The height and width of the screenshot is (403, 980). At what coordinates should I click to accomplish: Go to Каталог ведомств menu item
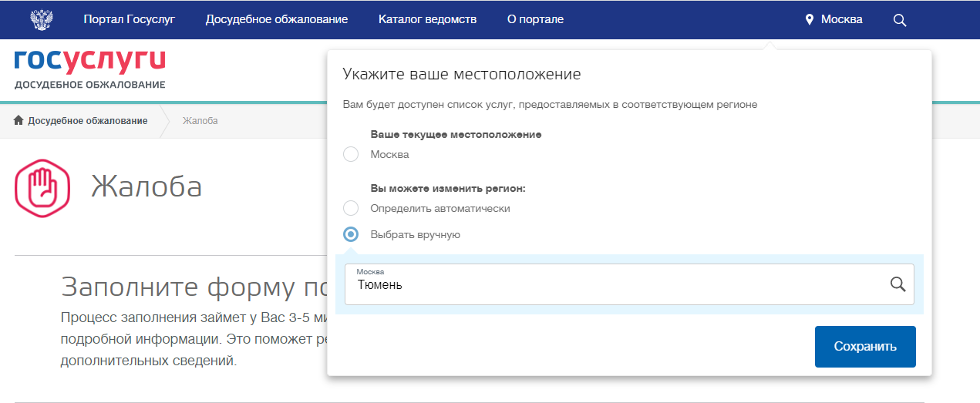[x=427, y=20]
